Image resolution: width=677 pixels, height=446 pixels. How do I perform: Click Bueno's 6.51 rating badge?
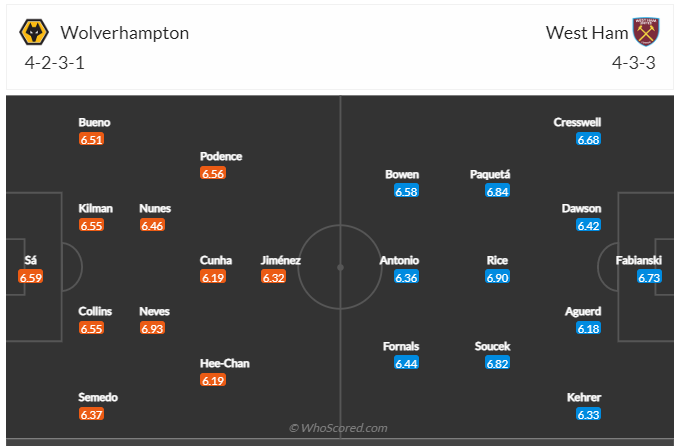coord(91,140)
